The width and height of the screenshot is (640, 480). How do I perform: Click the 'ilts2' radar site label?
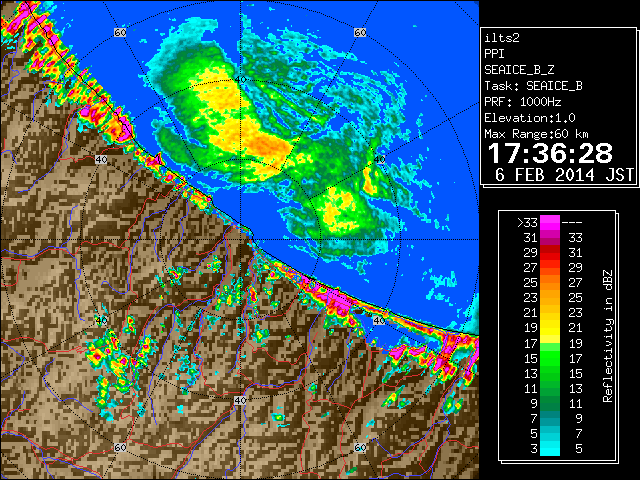[x=502, y=38]
